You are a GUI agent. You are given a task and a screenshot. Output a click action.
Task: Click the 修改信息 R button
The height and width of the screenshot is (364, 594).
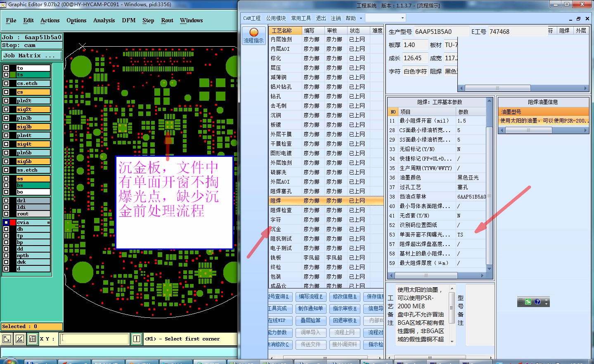click(345, 297)
